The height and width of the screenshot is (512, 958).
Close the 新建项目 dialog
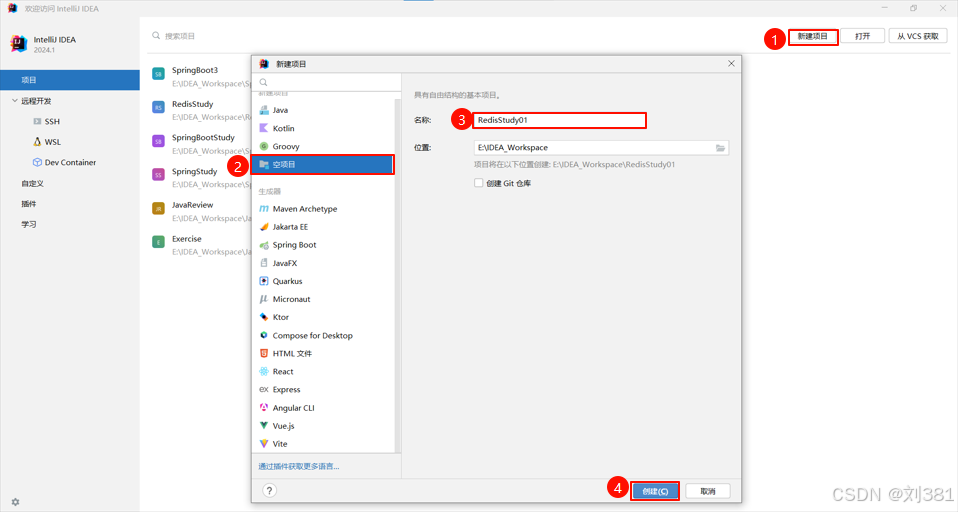(731, 64)
